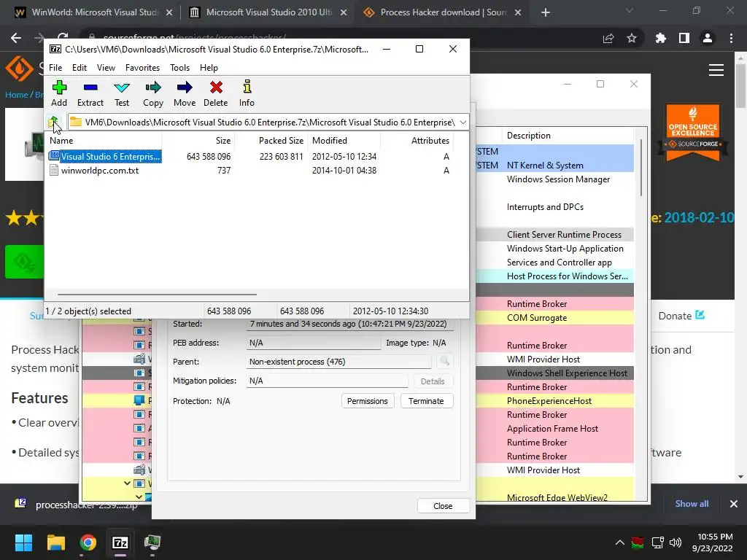Bookmark this page with star icon
This screenshot has width=747, height=560.
[632, 38]
